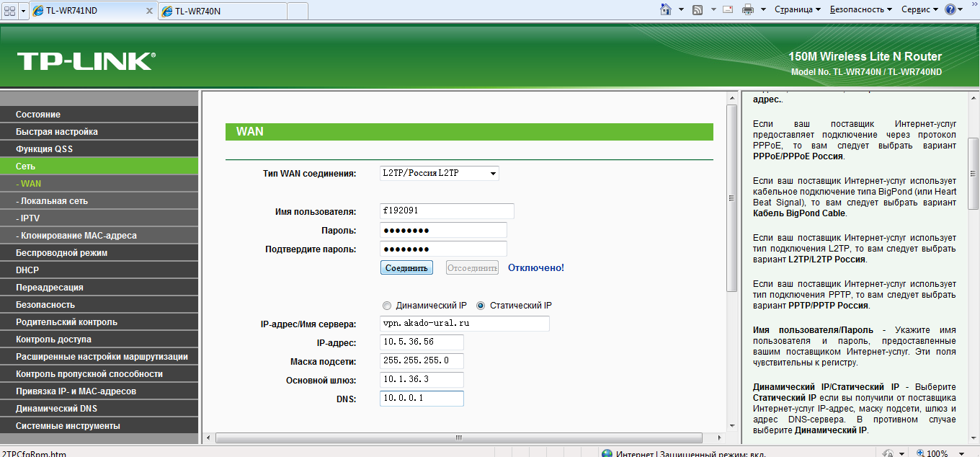Open Клонирование MAC-адреса submenu item
The height and width of the screenshot is (457, 980).
click(99, 236)
